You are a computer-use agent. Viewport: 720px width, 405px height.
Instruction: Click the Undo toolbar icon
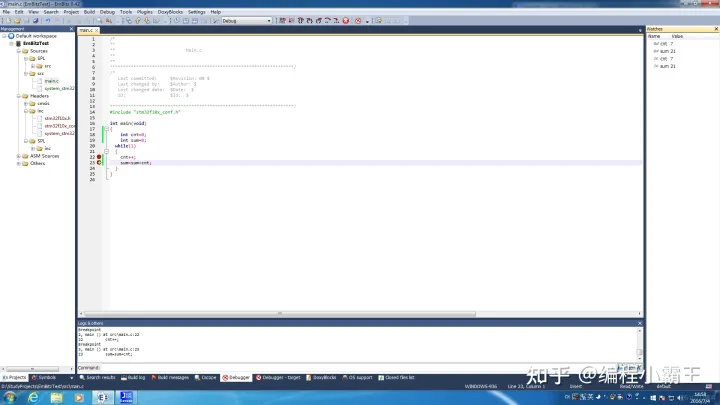pos(47,21)
